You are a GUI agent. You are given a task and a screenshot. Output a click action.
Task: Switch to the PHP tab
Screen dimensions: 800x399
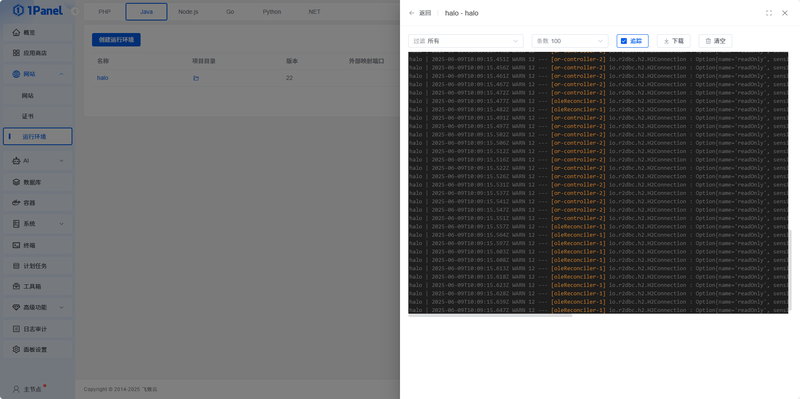(105, 12)
